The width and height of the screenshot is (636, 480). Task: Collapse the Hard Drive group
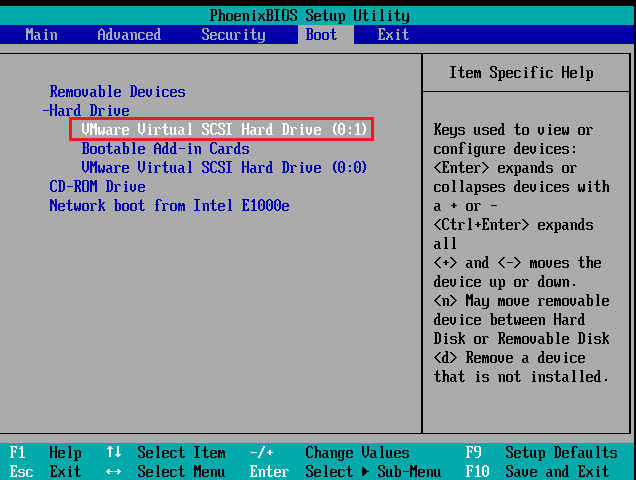point(86,111)
